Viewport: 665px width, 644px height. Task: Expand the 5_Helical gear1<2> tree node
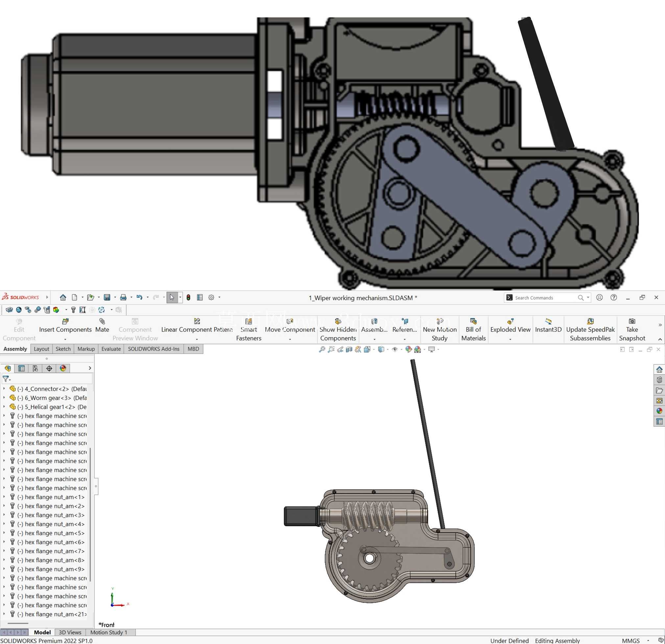pyautogui.click(x=4, y=407)
